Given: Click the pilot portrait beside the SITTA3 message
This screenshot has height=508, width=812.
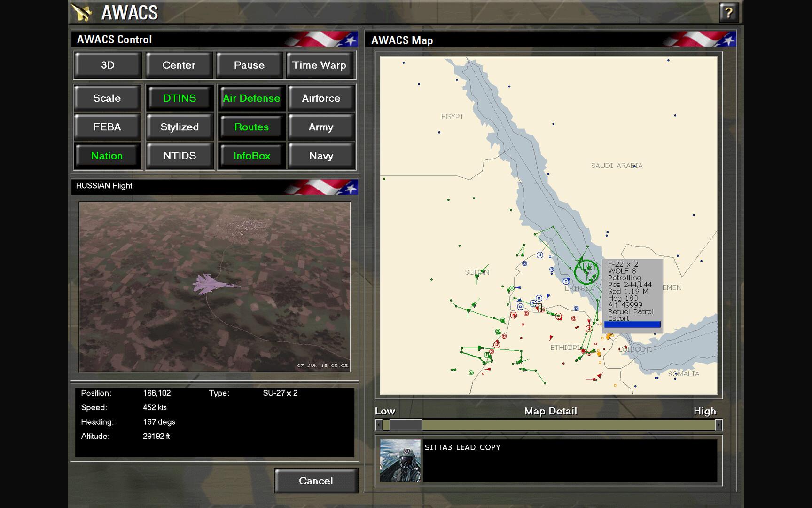Looking at the screenshot, I should (x=400, y=460).
